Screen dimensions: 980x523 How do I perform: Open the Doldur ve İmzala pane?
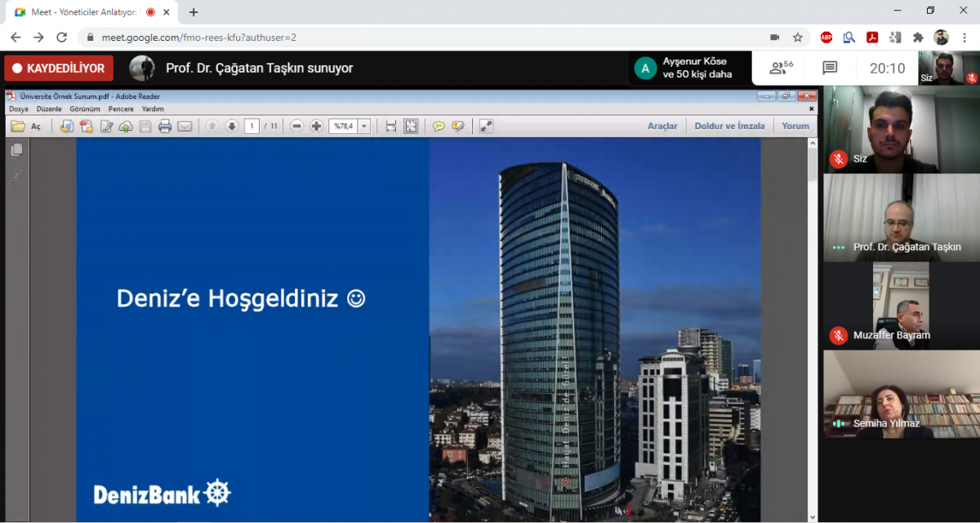[729, 126]
